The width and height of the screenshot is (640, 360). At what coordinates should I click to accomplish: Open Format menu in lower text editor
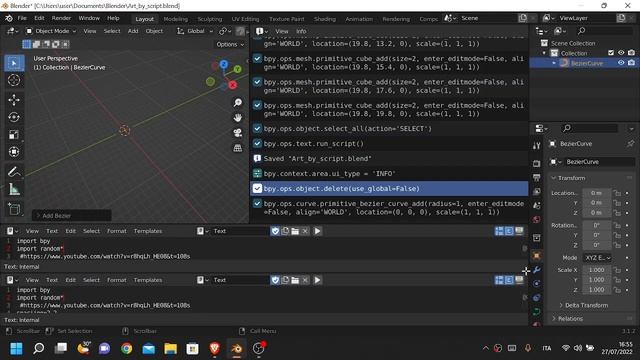(117, 280)
